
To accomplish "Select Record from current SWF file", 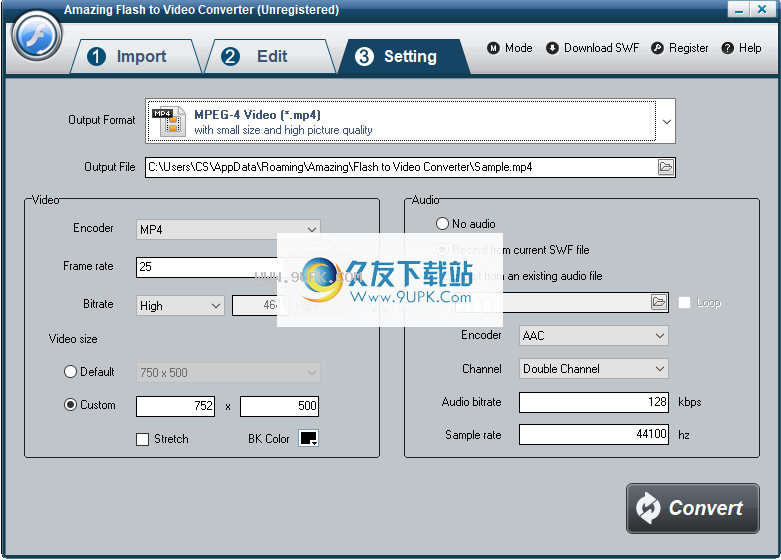I will pyautogui.click(x=513, y=250).
